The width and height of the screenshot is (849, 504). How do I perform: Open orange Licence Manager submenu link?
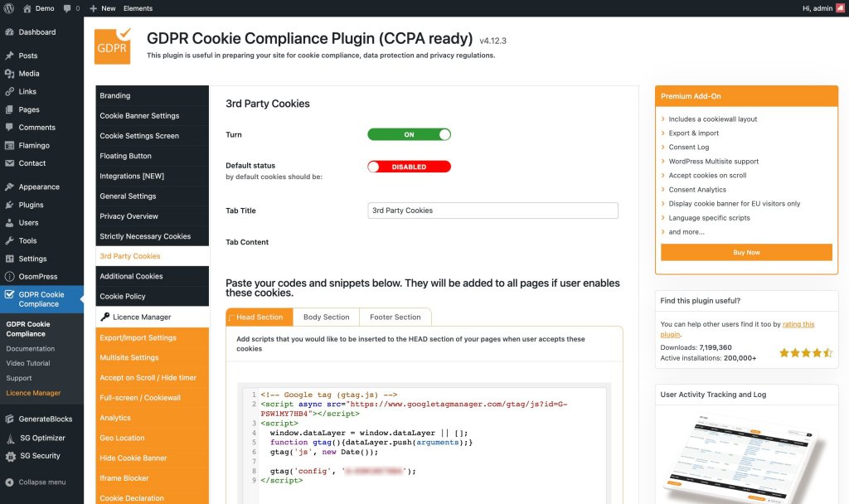tap(33, 393)
